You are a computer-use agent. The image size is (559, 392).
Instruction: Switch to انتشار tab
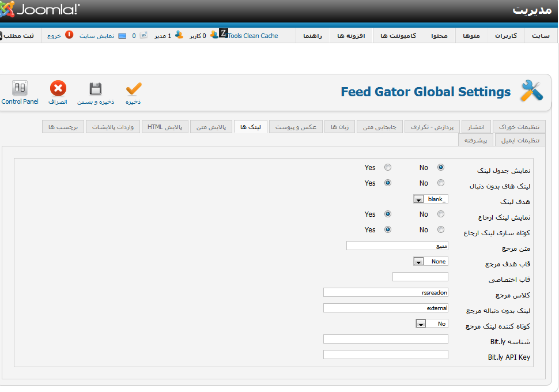[476, 127]
